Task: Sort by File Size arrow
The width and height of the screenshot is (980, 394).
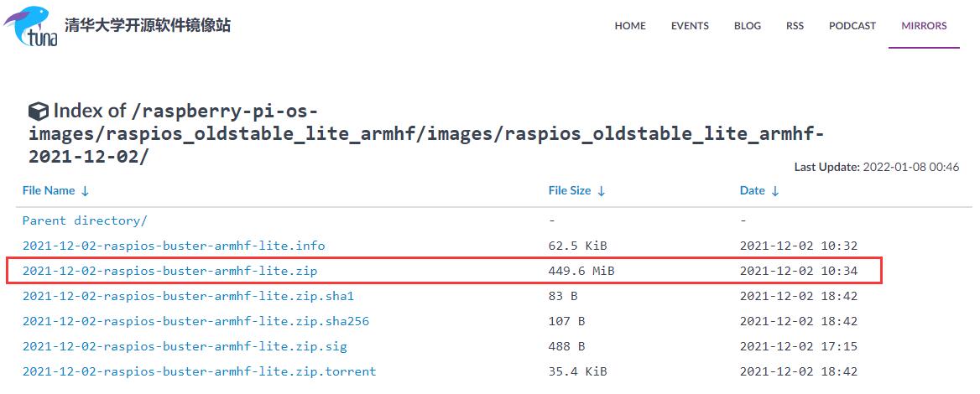Action: coord(602,191)
